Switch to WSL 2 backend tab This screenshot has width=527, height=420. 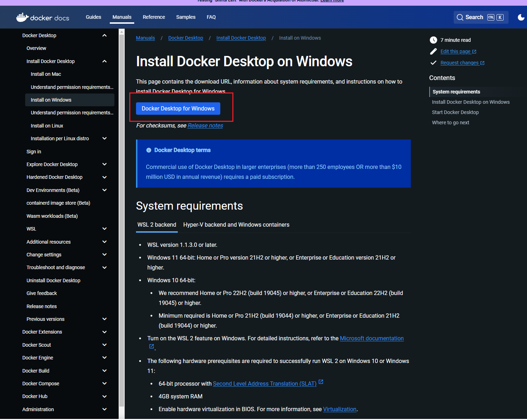point(157,225)
